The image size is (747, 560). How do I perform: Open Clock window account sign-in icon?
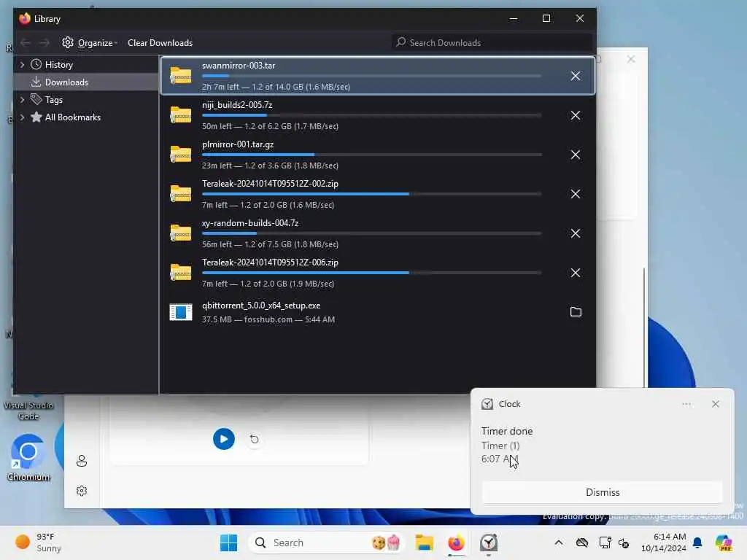tap(82, 461)
